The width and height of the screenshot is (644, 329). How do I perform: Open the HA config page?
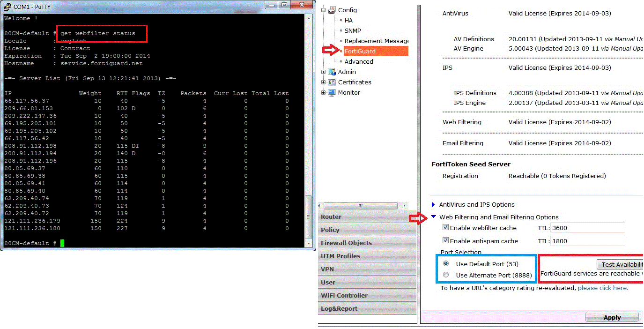pyautogui.click(x=348, y=20)
